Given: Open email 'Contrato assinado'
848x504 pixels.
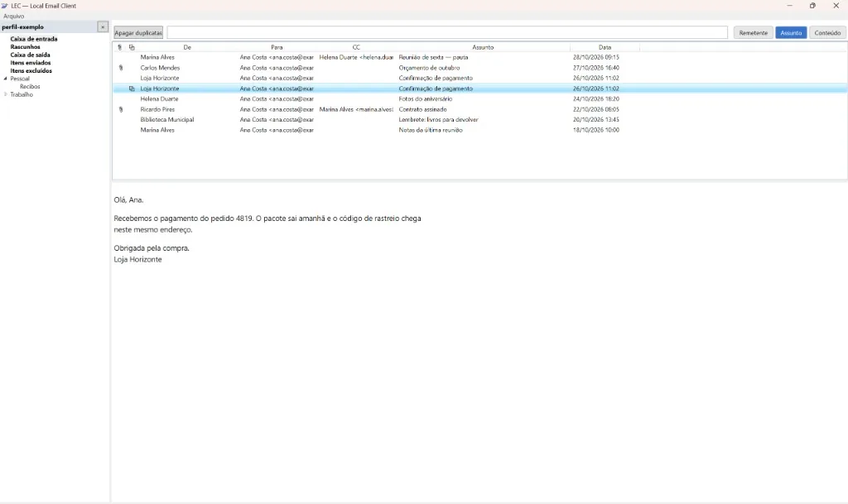Looking at the screenshot, I should pyautogui.click(x=423, y=110).
